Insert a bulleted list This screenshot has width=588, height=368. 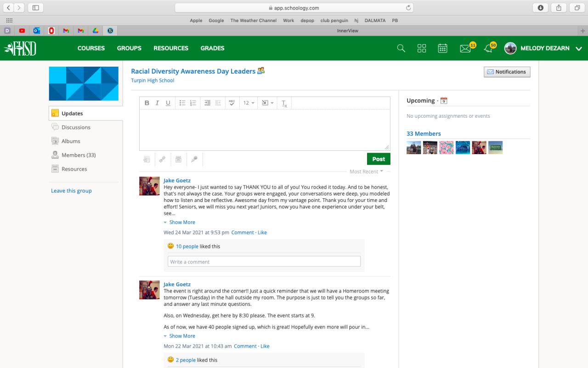coord(182,103)
